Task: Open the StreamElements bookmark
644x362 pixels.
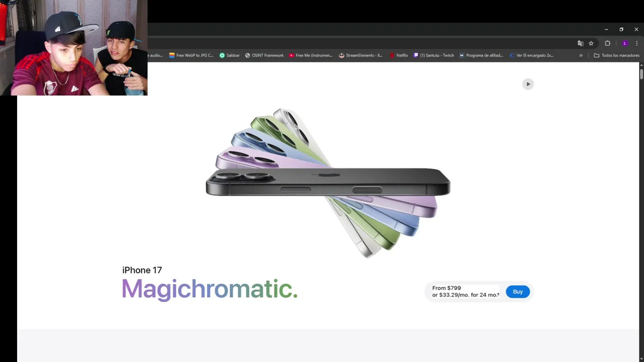Action: point(361,55)
